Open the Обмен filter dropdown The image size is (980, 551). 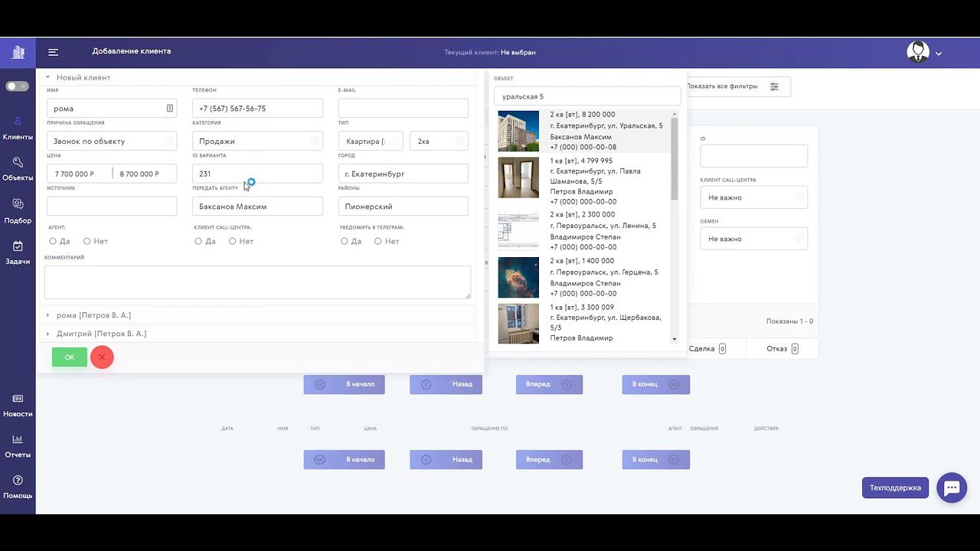[753, 239]
